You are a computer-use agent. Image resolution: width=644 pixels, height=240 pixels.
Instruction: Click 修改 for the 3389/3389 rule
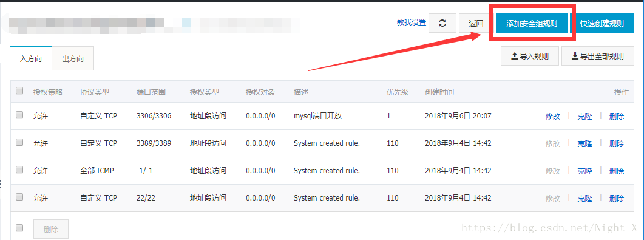click(x=553, y=143)
